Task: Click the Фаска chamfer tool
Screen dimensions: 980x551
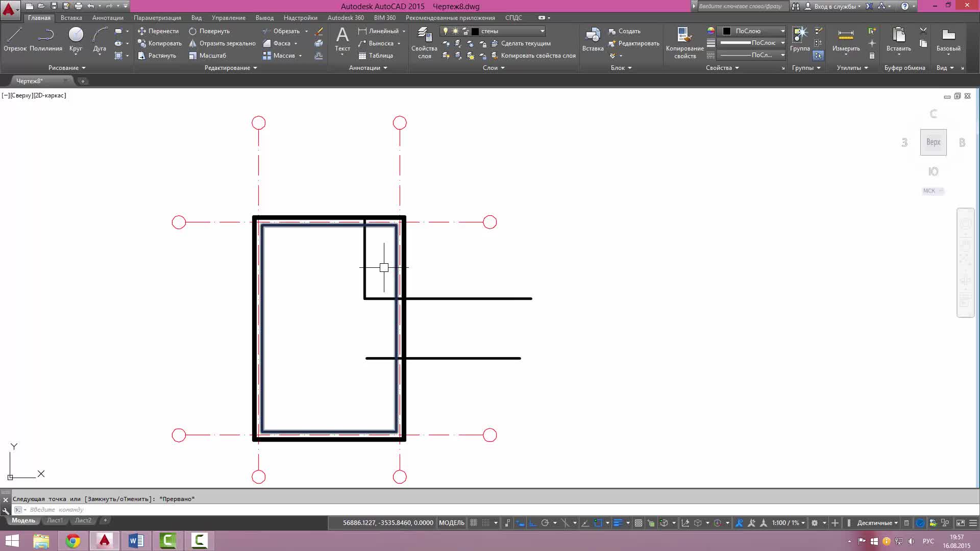Action: click(277, 43)
